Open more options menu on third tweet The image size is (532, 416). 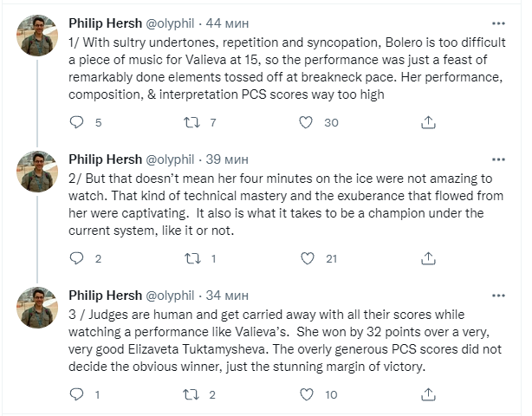498,294
